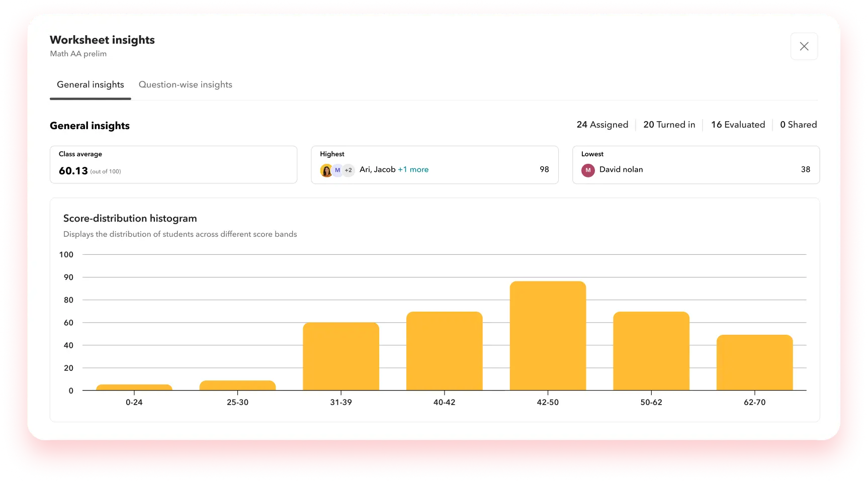
Task: Click the '+1 more' link in Highest
Action: click(x=413, y=170)
